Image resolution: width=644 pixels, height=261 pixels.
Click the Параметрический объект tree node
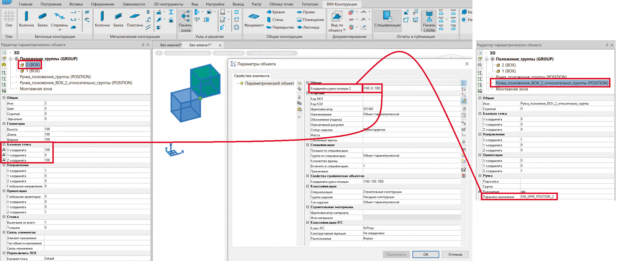click(x=269, y=83)
